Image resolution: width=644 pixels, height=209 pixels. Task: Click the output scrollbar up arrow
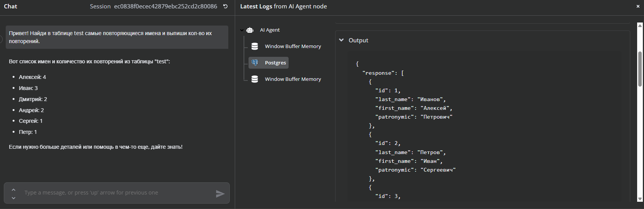640,26
